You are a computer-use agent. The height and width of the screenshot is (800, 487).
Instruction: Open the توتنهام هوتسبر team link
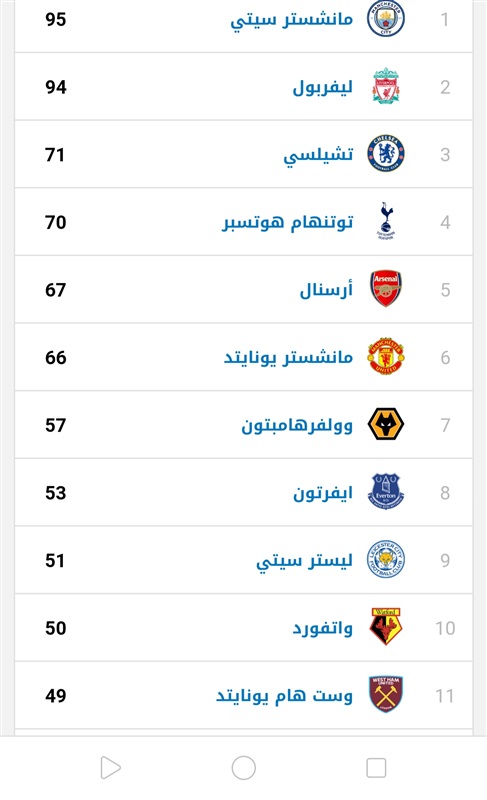[288, 222]
